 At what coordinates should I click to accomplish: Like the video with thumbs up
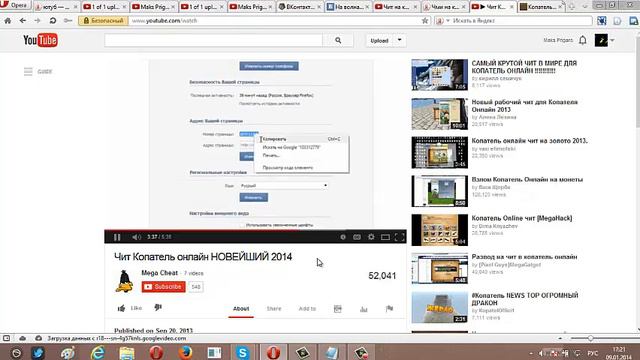point(121,308)
